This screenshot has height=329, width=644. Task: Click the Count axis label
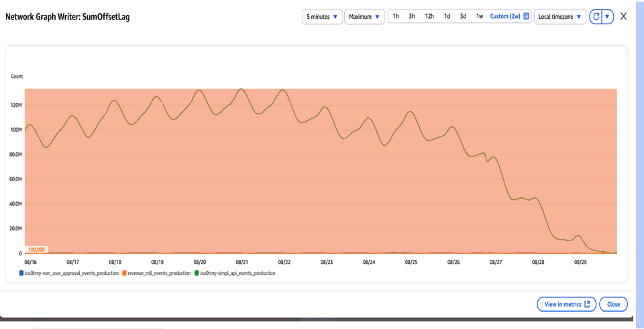[x=17, y=77]
